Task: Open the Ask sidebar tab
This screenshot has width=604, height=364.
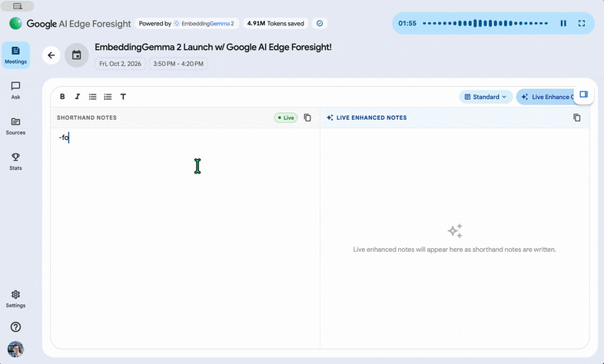Action: coord(16,91)
